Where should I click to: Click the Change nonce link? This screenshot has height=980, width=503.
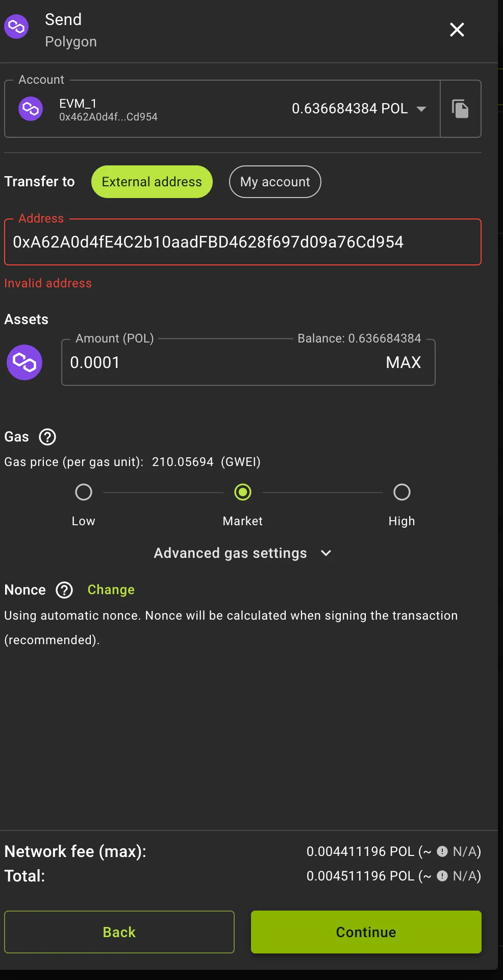click(x=111, y=590)
